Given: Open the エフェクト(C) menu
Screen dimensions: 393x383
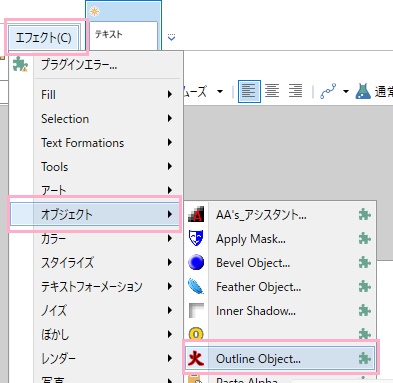Looking at the screenshot, I should tap(43, 37).
